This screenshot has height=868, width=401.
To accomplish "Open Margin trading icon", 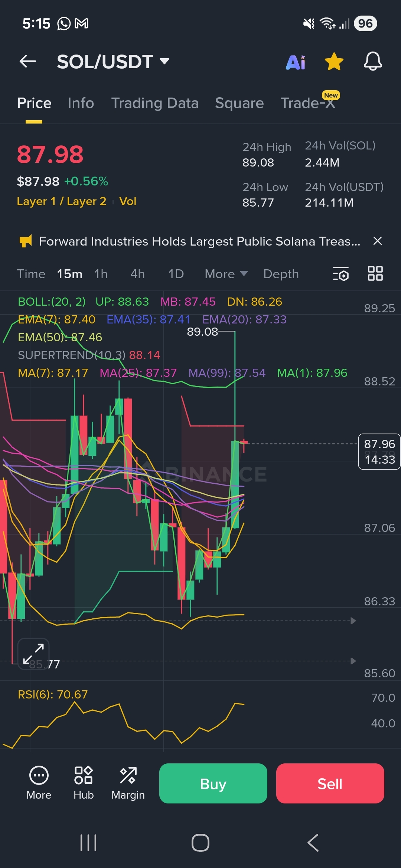I will [128, 783].
